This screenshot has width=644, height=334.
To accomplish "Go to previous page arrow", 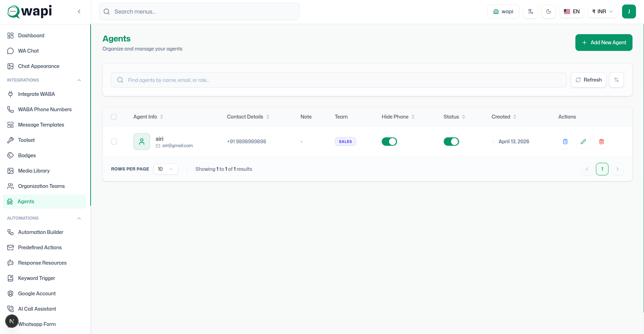I will tap(587, 169).
